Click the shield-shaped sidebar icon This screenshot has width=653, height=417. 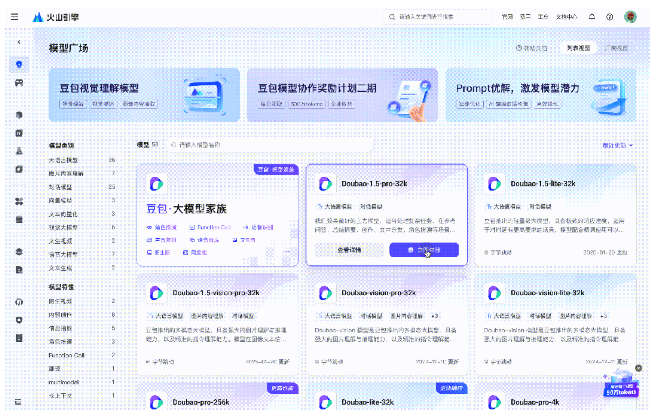pyautogui.click(x=19, y=320)
